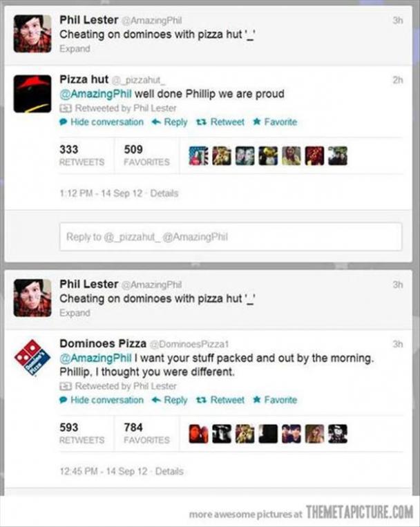Open first favoriter avatar under Pizza hut tweet
Viewport: 420px width, 527px height.
click(x=198, y=156)
